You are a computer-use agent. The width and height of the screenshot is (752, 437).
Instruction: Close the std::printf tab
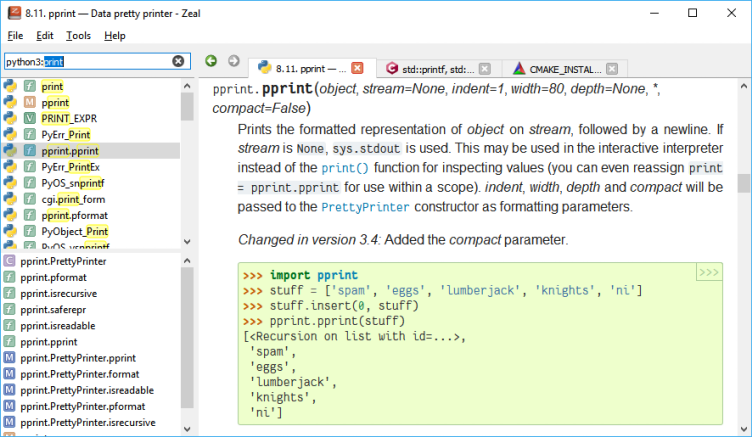(484, 69)
